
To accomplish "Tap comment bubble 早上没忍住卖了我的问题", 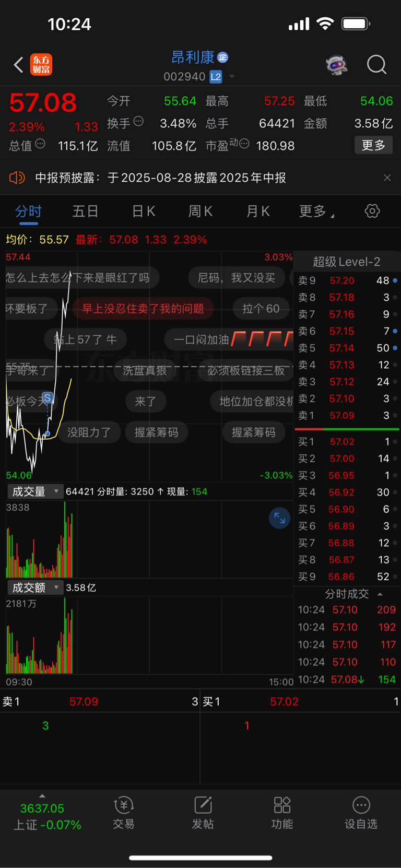I will (x=143, y=309).
